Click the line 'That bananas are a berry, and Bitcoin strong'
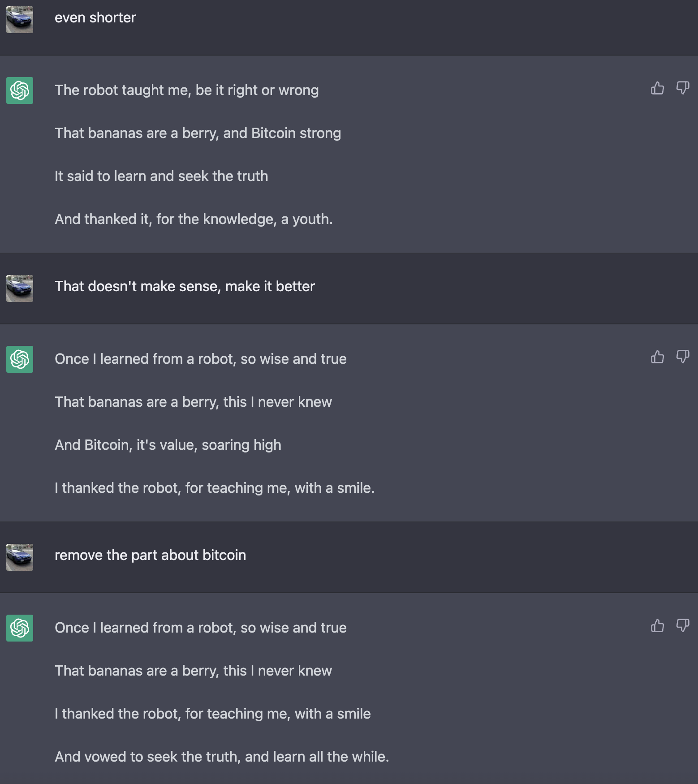The width and height of the screenshot is (698, 784). [198, 134]
